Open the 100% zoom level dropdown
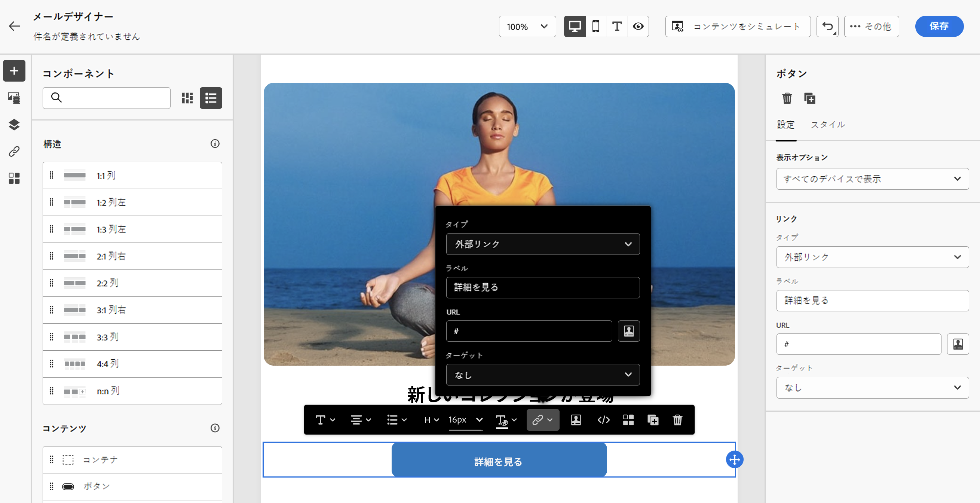This screenshot has height=503, width=980. click(527, 26)
